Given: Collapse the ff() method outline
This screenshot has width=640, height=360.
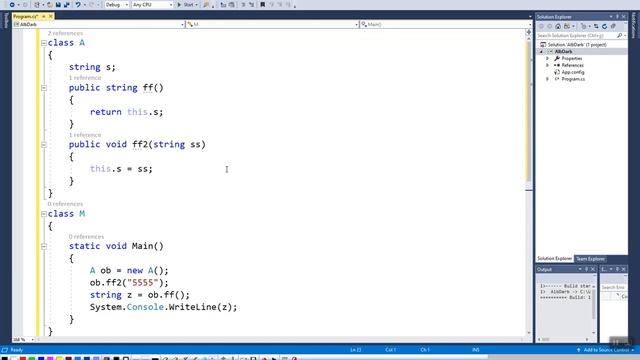Looking at the screenshot, I should point(44,88).
